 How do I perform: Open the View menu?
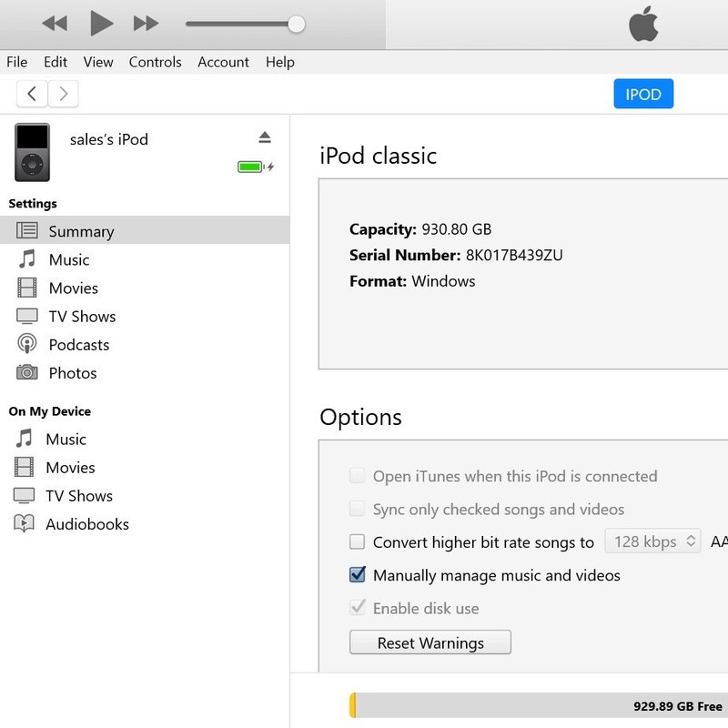point(98,62)
